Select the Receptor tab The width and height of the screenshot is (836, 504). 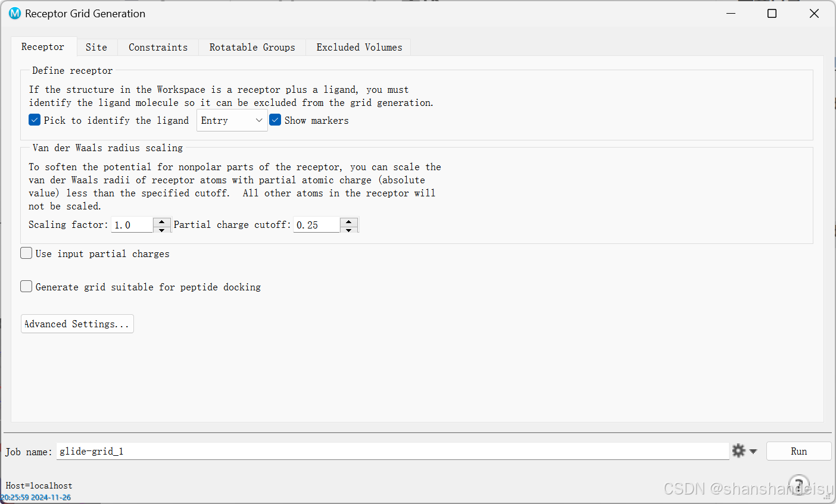coord(43,46)
